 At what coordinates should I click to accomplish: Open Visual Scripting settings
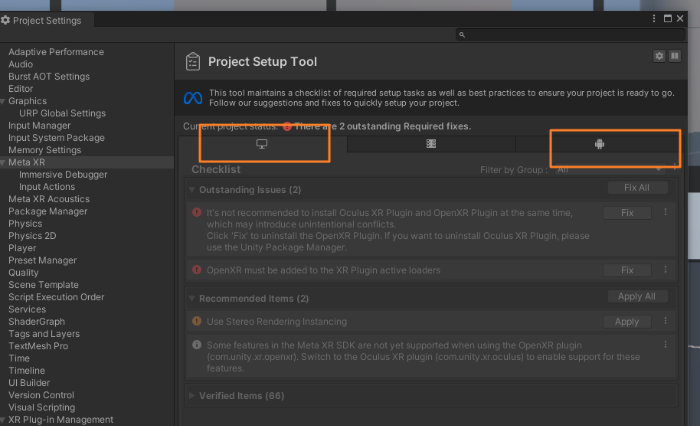pos(42,407)
